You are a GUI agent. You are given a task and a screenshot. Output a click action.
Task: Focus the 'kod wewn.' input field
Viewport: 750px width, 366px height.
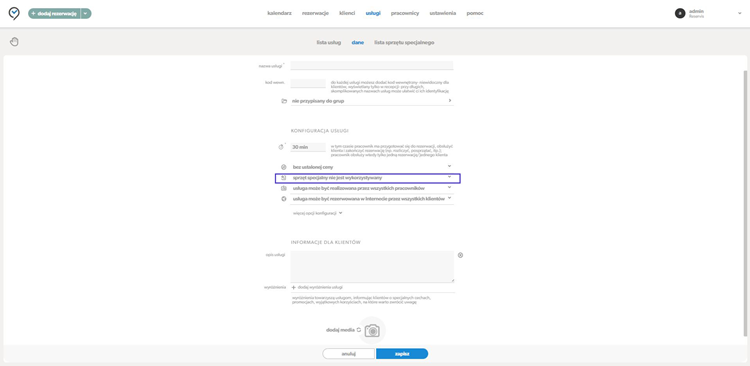[x=308, y=83]
